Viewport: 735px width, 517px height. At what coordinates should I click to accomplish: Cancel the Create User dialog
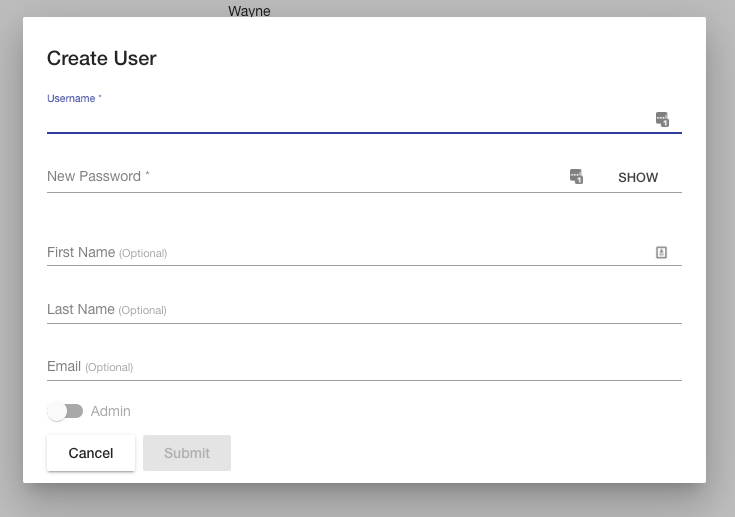tap(91, 453)
